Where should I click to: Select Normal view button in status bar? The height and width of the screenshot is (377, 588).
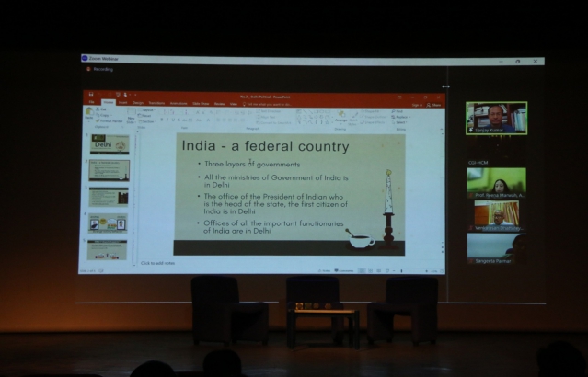point(362,271)
